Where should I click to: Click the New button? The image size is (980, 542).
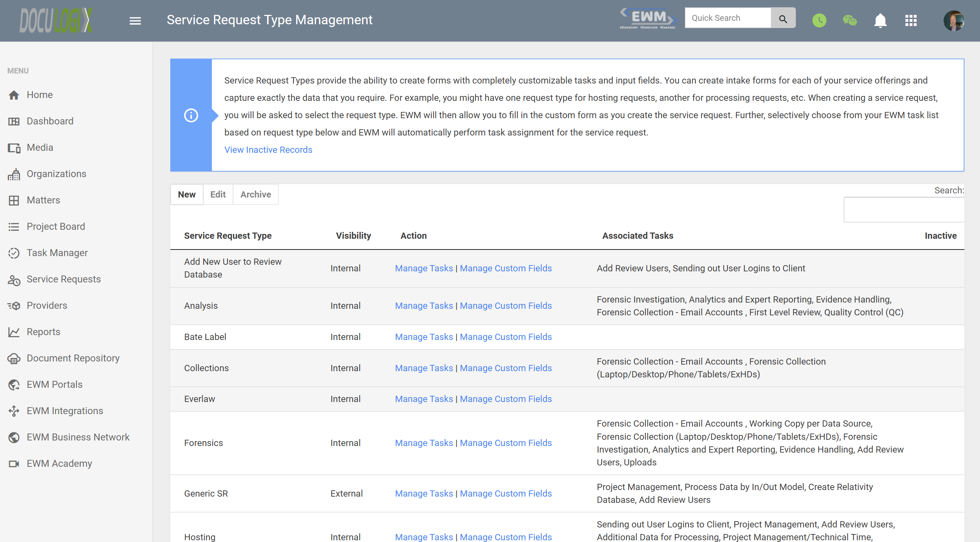(187, 194)
